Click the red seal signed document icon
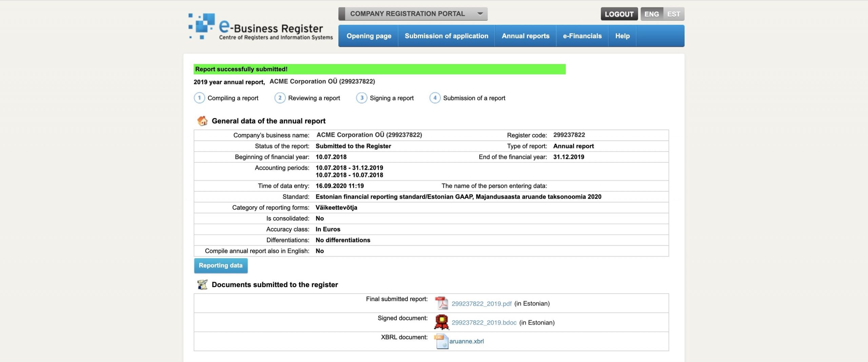 click(441, 322)
